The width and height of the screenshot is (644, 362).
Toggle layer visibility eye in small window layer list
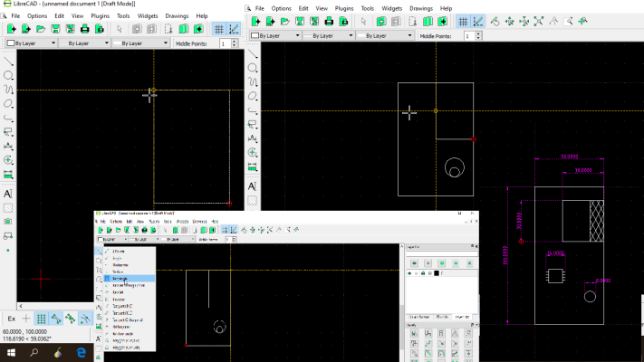click(409, 273)
